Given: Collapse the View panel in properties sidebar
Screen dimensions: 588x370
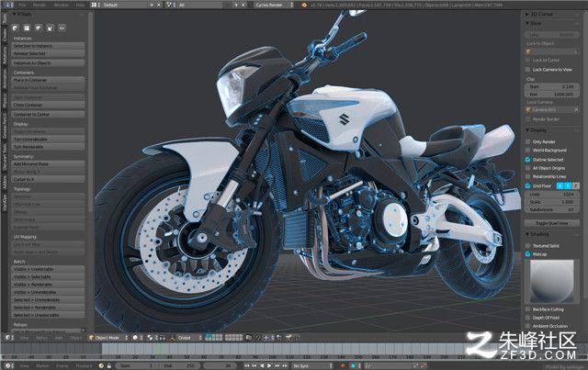Looking at the screenshot, I should [534, 23].
